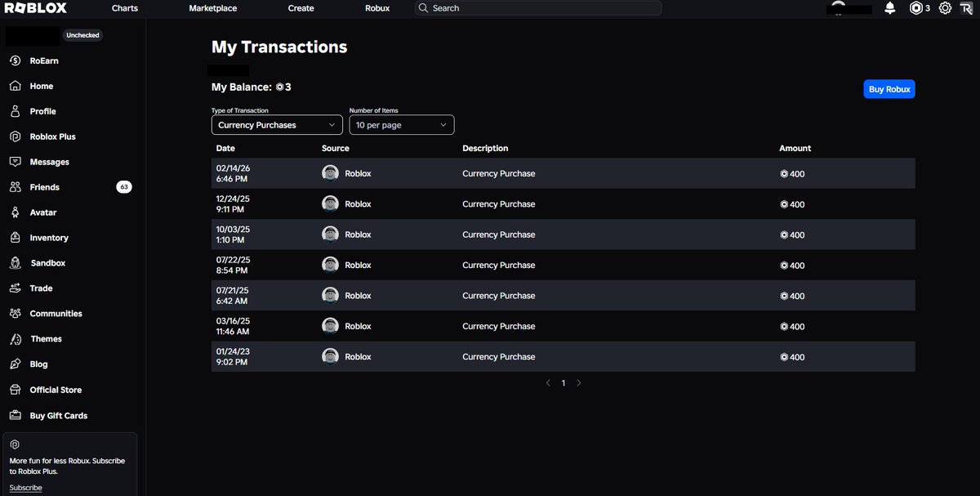
Task: Click the Home house icon in sidebar
Action: pyautogui.click(x=15, y=86)
